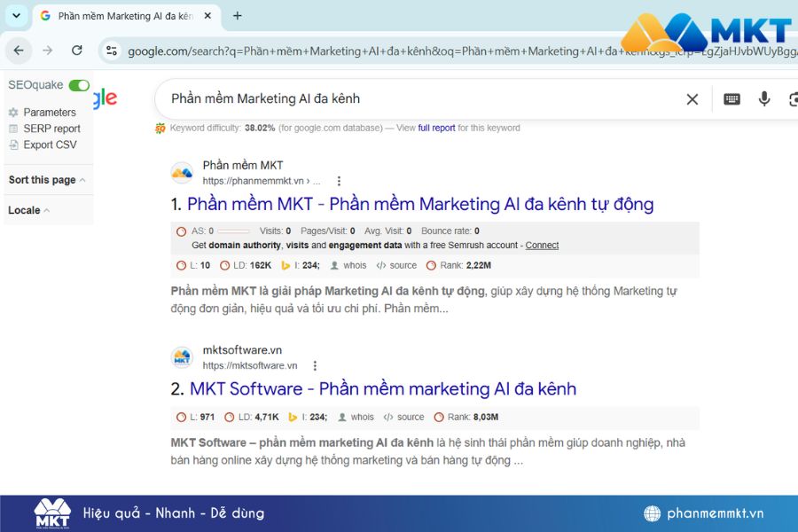
Task: Open result Phần mềm MKT - Marketing AI đa kênh tự động
Action: click(x=420, y=204)
